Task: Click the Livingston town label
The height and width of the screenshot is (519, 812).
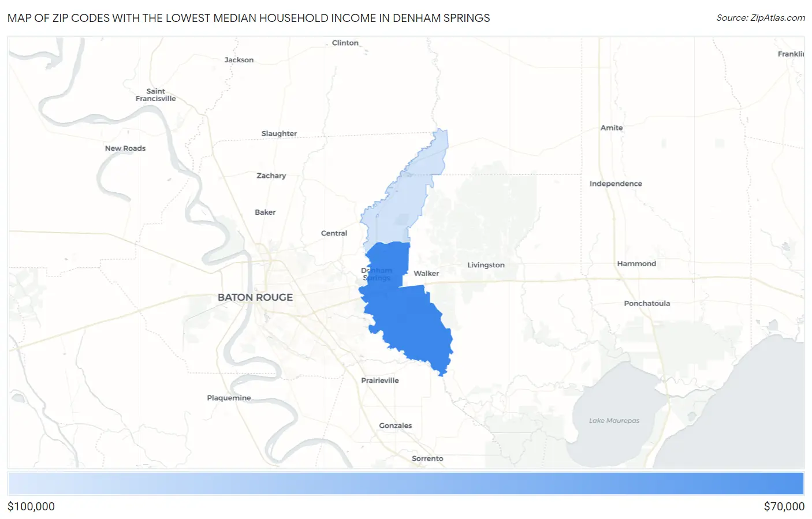Action: (x=486, y=265)
